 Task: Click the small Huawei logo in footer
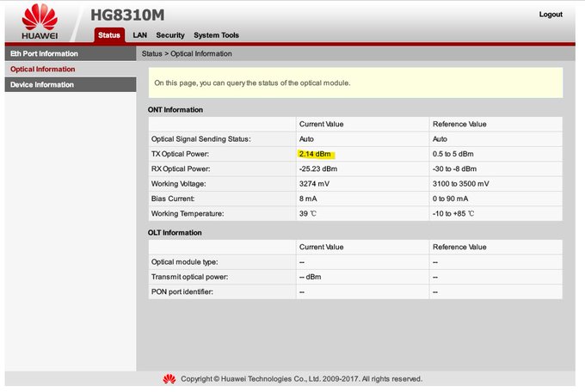[x=169, y=379]
